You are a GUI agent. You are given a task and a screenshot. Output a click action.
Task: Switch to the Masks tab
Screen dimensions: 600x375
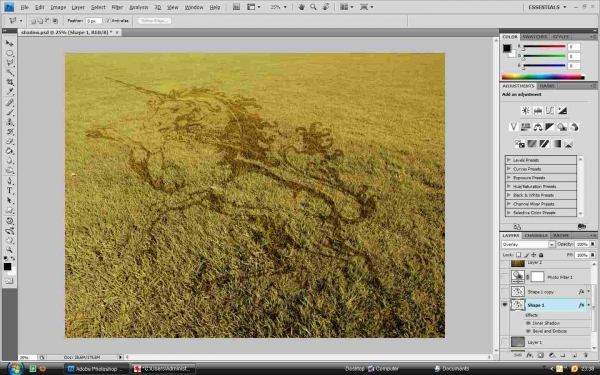pyautogui.click(x=547, y=86)
